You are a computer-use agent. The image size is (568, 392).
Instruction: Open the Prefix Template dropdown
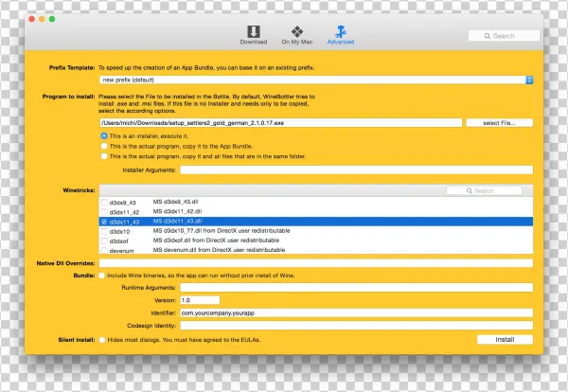pyautogui.click(x=316, y=80)
